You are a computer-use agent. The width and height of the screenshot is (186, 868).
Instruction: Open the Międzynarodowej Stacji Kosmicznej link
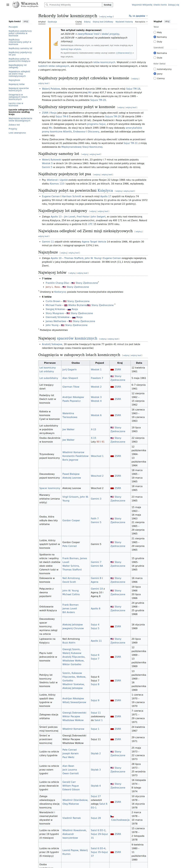pyautogui.click(x=82, y=147)
